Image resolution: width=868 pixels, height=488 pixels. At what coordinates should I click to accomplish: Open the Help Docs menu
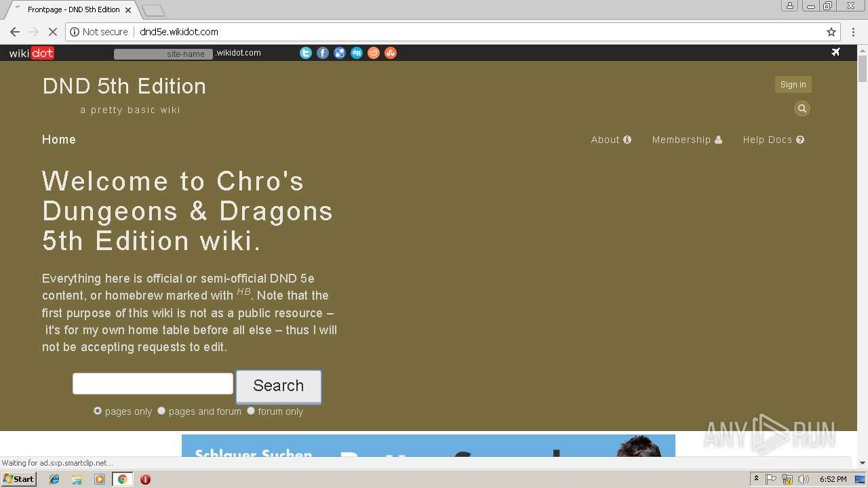tap(773, 140)
